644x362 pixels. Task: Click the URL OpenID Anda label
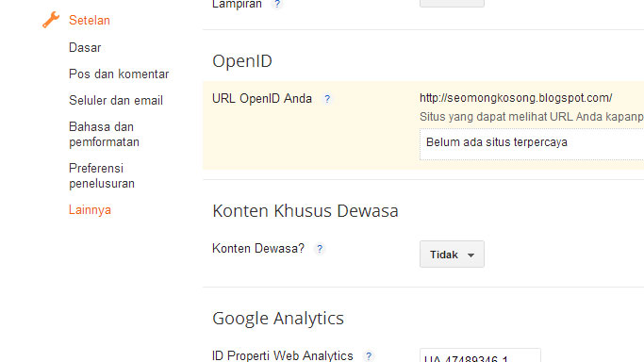[x=262, y=98]
